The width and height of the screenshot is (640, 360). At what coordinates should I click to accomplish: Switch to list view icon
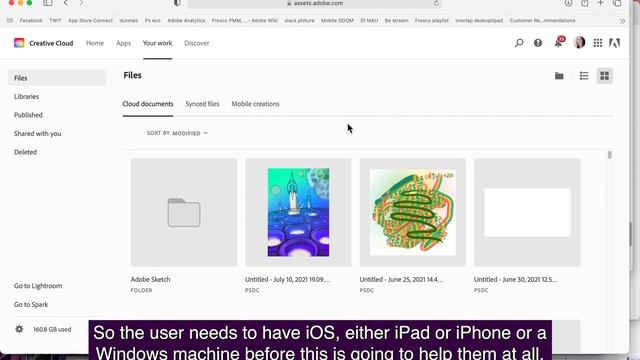click(584, 76)
